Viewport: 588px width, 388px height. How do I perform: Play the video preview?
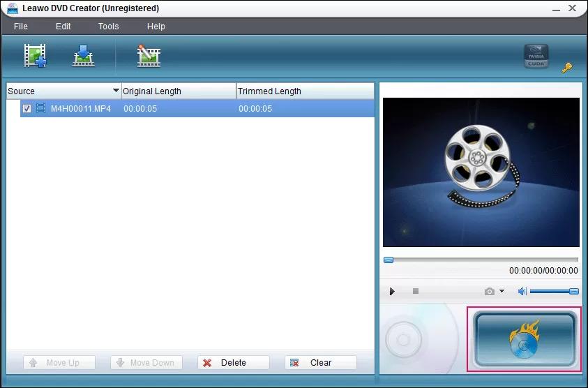(392, 291)
